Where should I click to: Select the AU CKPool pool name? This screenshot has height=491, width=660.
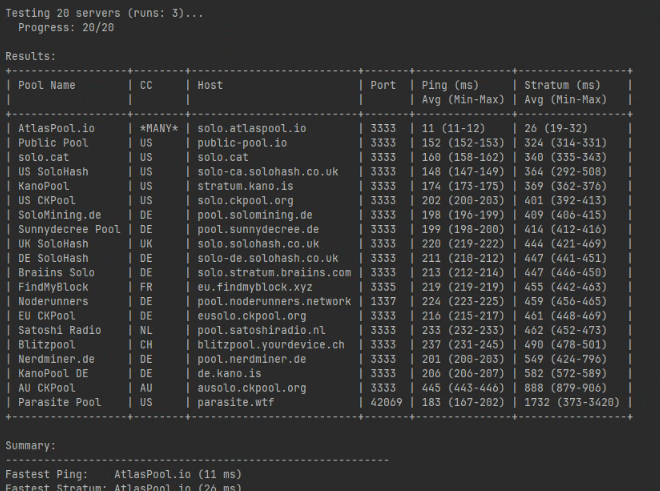click(47, 388)
